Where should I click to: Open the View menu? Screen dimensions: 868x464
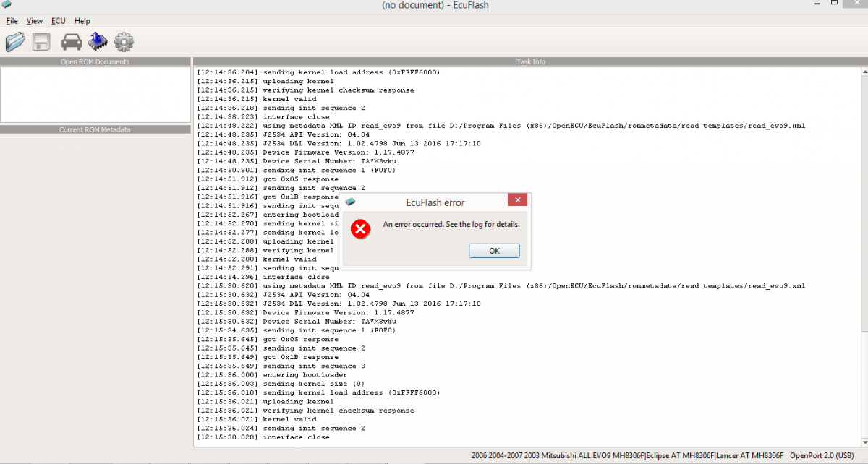coord(35,21)
